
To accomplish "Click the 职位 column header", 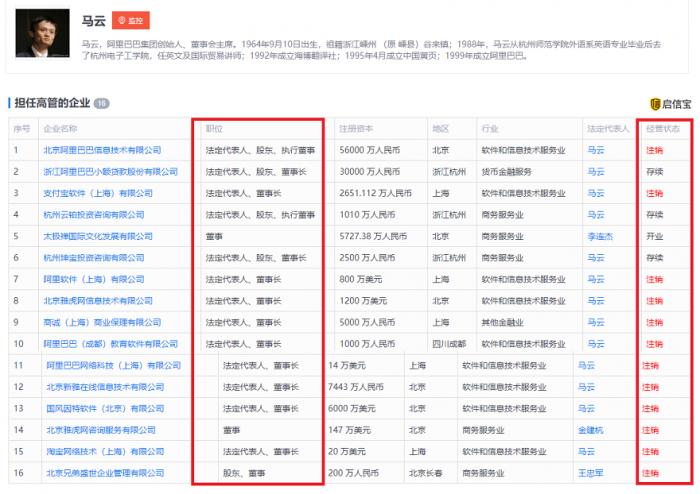I will 214,129.
